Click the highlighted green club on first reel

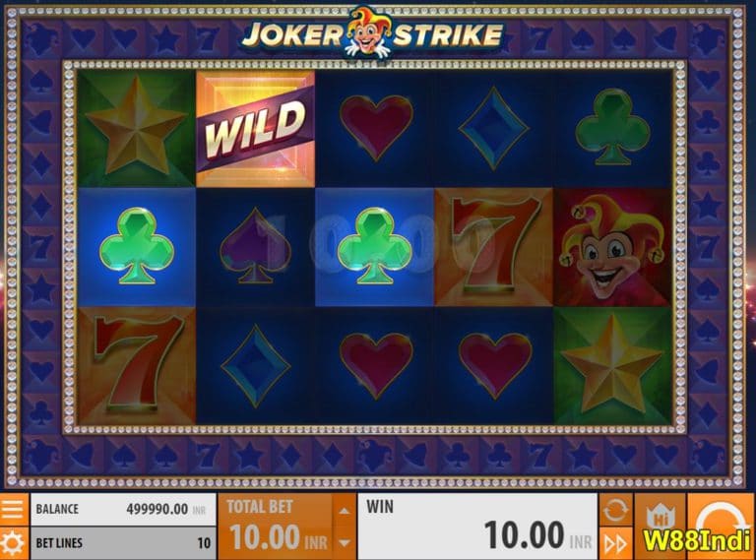(x=137, y=247)
